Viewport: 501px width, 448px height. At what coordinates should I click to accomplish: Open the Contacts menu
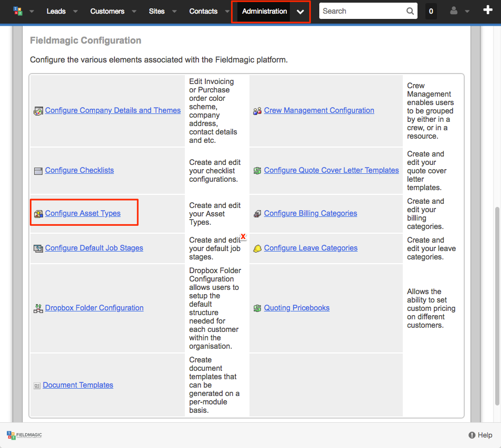[203, 11]
